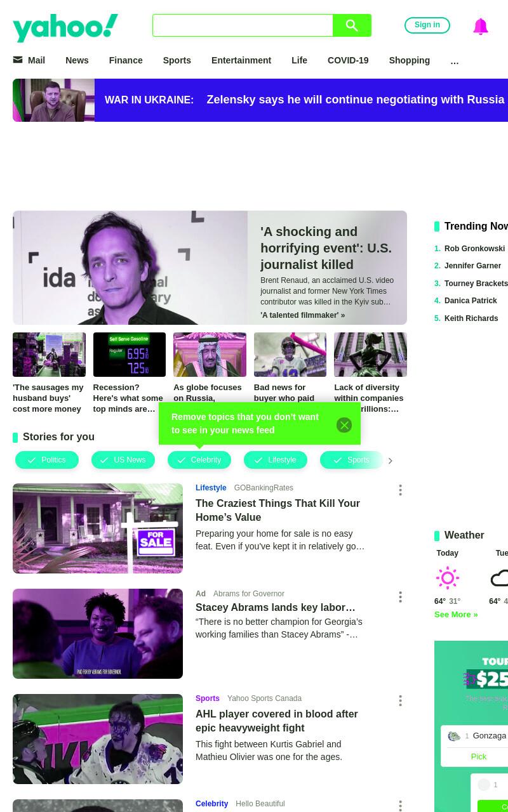
Task: Open options menu for AHL player story
Action: click(400, 700)
